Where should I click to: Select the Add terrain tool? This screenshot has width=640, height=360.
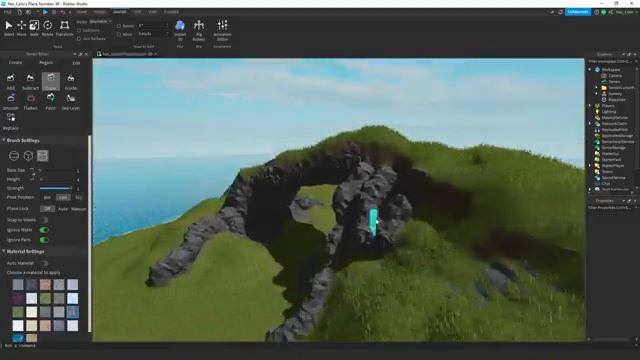[11, 82]
